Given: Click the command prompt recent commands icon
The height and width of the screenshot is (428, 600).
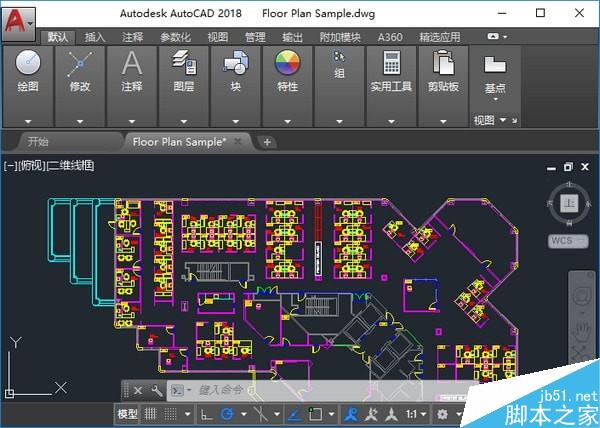Looking at the screenshot, I should click(x=178, y=391).
